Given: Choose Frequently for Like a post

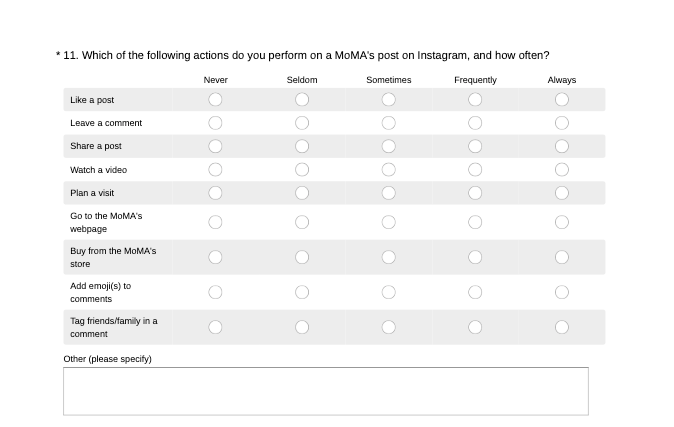Looking at the screenshot, I should (x=475, y=99).
